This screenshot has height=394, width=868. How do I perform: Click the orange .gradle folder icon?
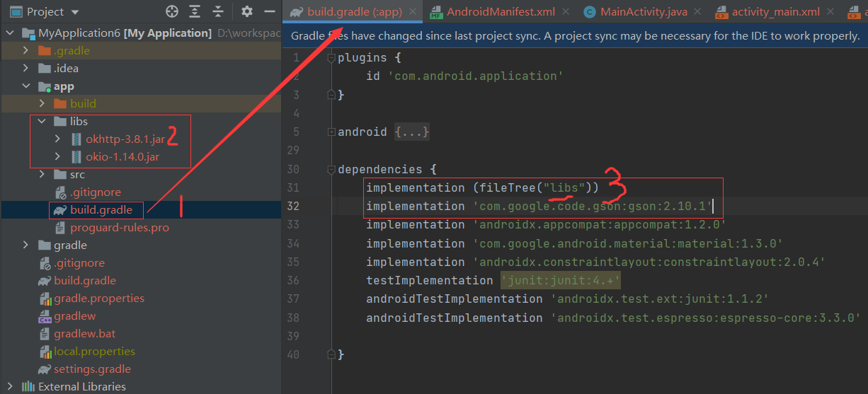click(x=45, y=51)
